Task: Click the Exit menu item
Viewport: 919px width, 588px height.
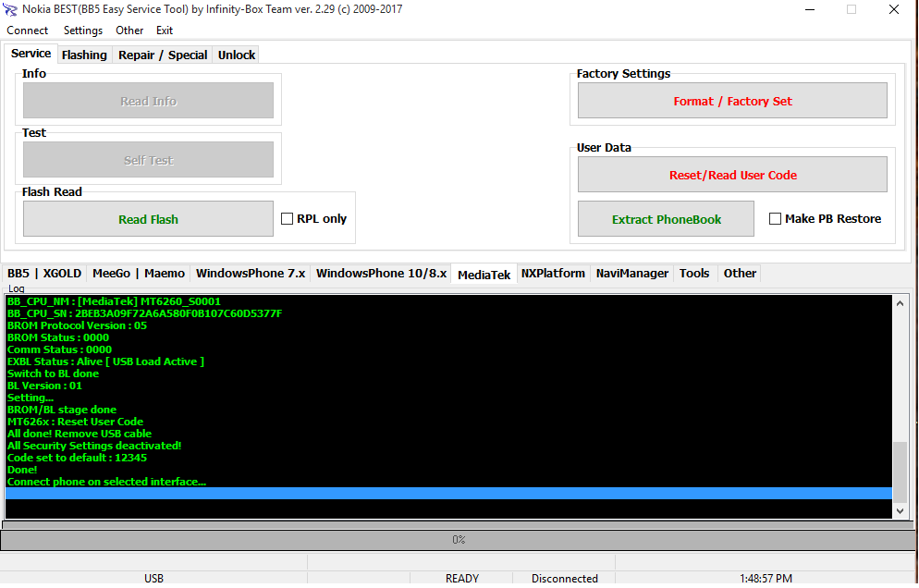Action: click(165, 31)
